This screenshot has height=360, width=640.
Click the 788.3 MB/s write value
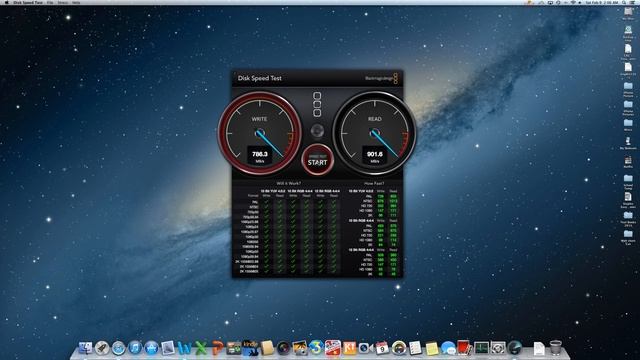tap(260, 156)
